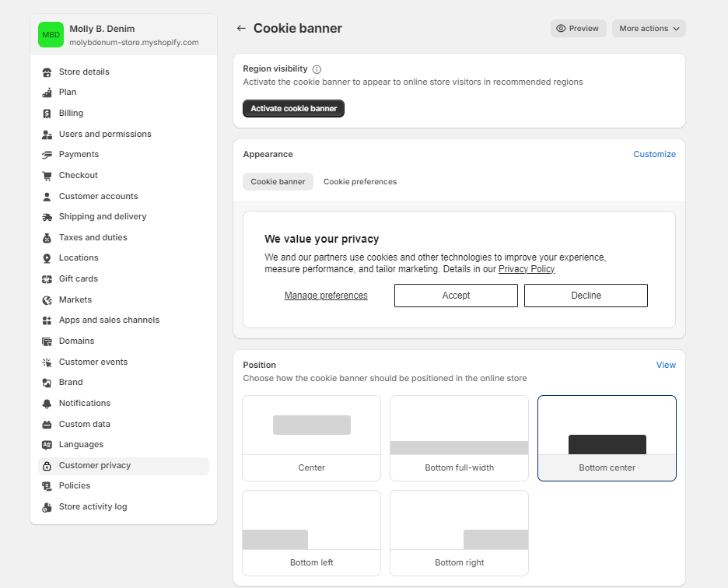
Task: Click the Molly B. Denim store name
Action: pyautogui.click(x=102, y=29)
